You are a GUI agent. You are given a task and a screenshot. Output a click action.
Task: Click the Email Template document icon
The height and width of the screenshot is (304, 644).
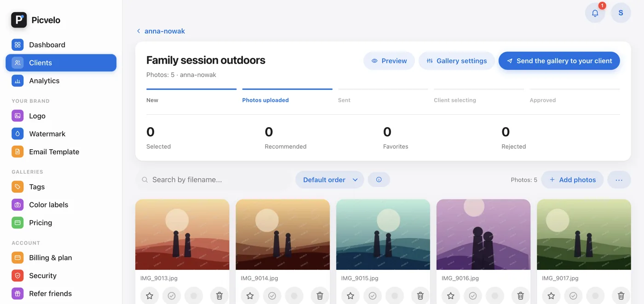[17, 152]
